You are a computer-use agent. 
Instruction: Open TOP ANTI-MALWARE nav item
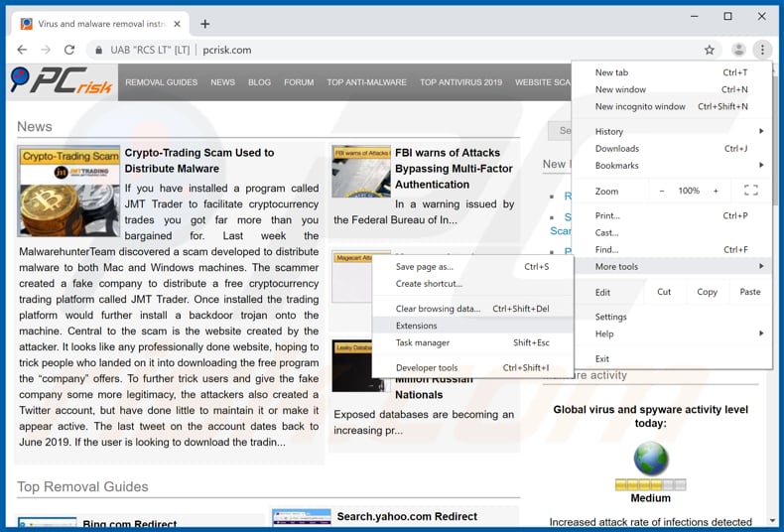[x=366, y=82]
